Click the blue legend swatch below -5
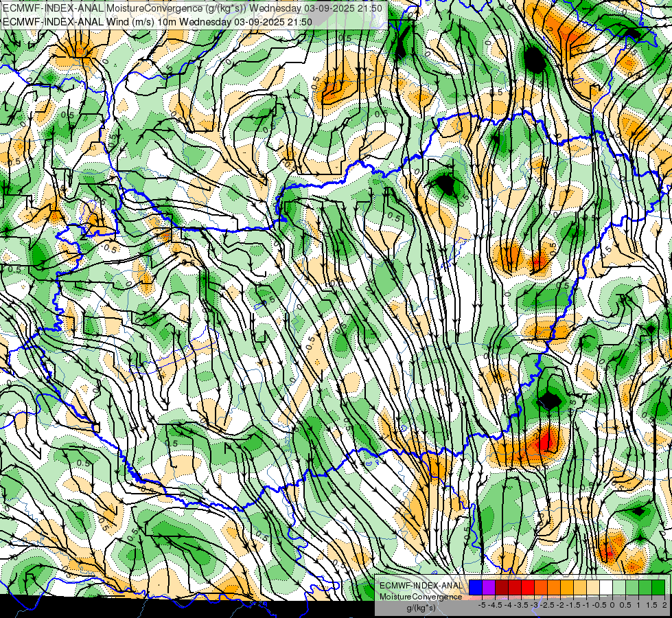Viewport: 672px width, 618px height. [476, 587]
